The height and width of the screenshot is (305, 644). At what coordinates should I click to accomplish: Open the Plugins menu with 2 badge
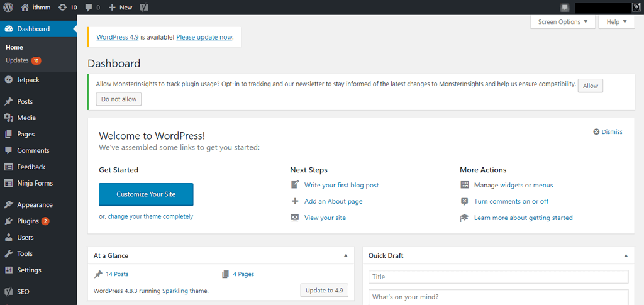pyautogui.click(x=33, y=221)
